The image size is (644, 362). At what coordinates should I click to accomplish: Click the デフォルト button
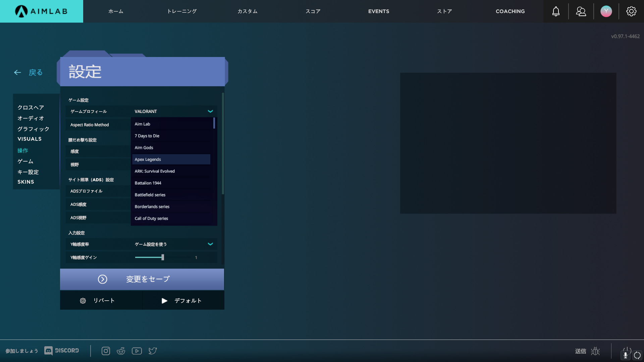[183, 301]
